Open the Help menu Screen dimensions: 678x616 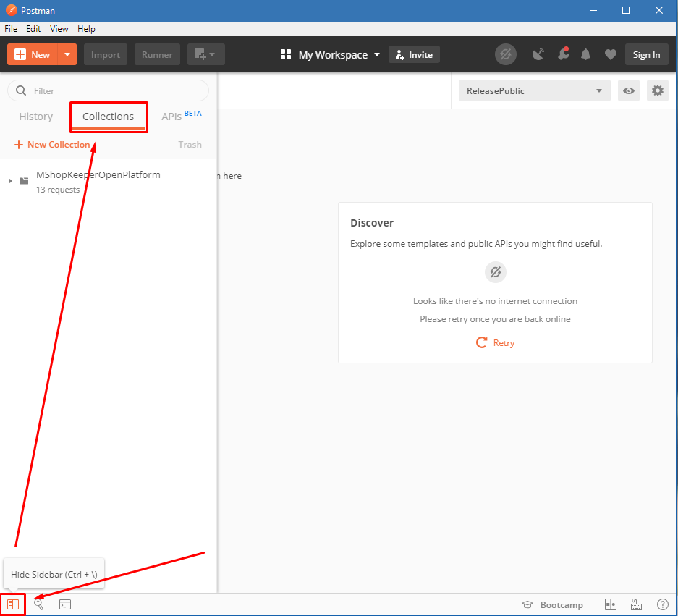[x=87, y=28]
